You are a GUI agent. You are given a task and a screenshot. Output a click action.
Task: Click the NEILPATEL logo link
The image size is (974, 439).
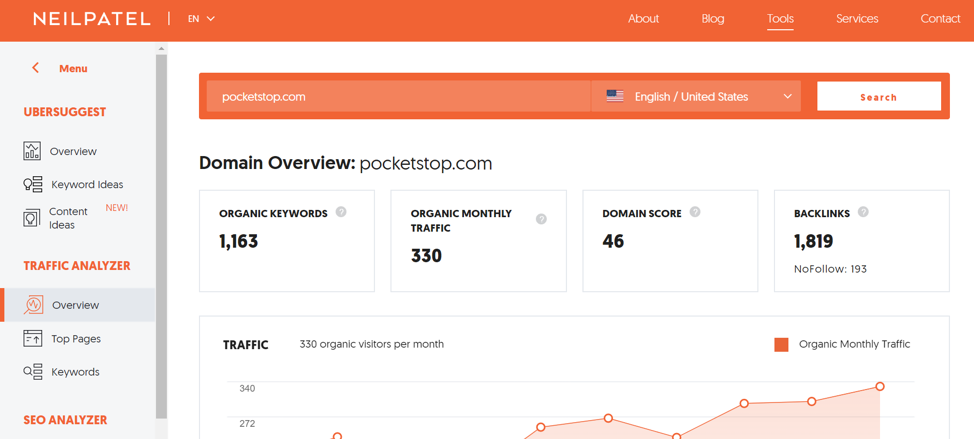(91, 19)
